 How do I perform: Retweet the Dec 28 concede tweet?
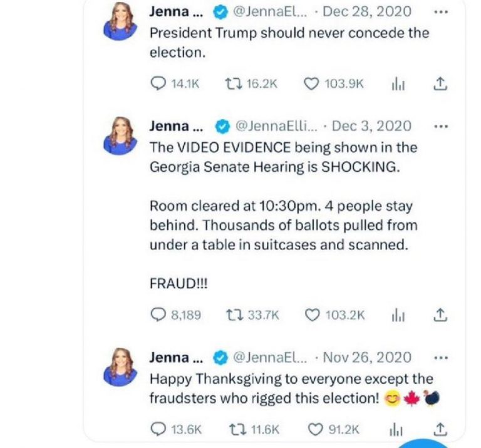pos(234,84)
